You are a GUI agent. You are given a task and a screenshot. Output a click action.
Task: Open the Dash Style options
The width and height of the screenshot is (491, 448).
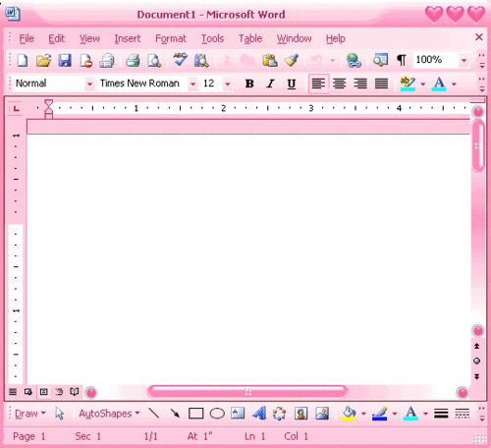(x=463, y=414)
